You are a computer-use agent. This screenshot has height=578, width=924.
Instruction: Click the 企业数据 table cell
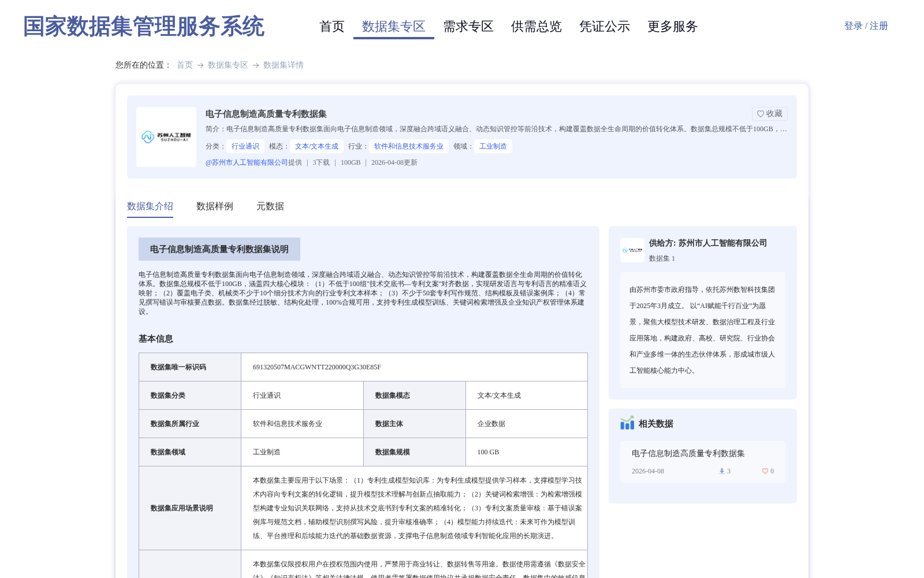(x=527, y=424)
